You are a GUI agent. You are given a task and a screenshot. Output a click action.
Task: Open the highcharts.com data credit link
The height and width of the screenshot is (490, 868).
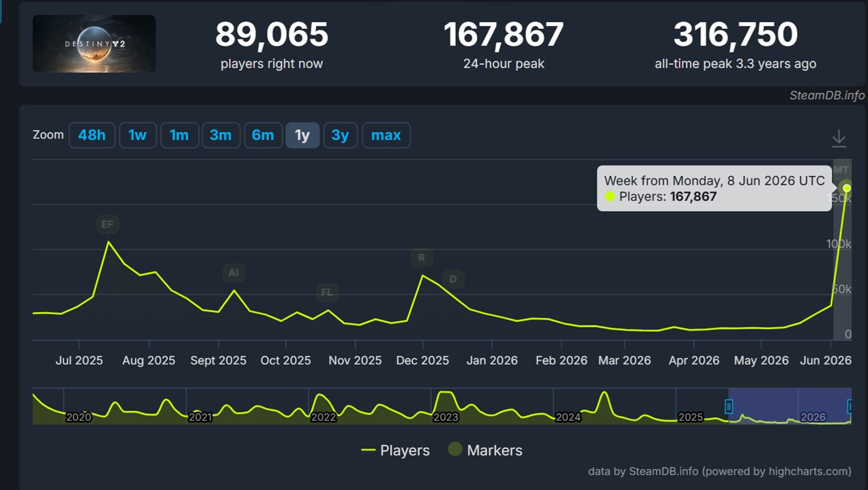pyautogui.click(x=719, y=471)
